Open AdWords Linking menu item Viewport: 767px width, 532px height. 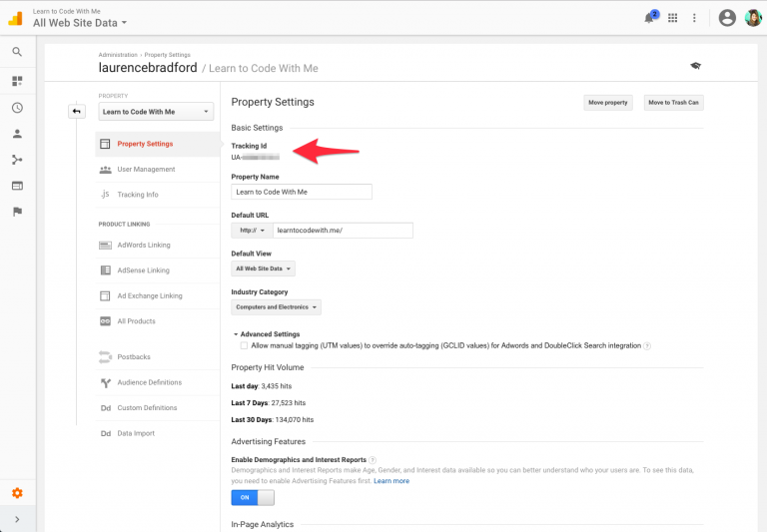point(157,245)
